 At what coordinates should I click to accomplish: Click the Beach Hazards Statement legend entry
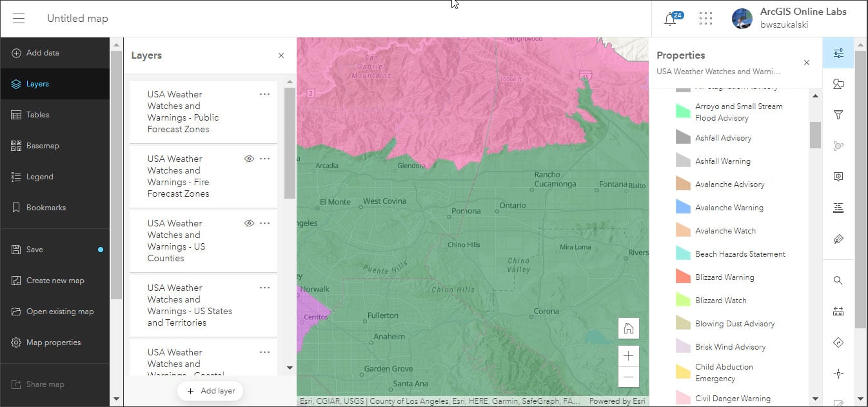pos(740,254)
